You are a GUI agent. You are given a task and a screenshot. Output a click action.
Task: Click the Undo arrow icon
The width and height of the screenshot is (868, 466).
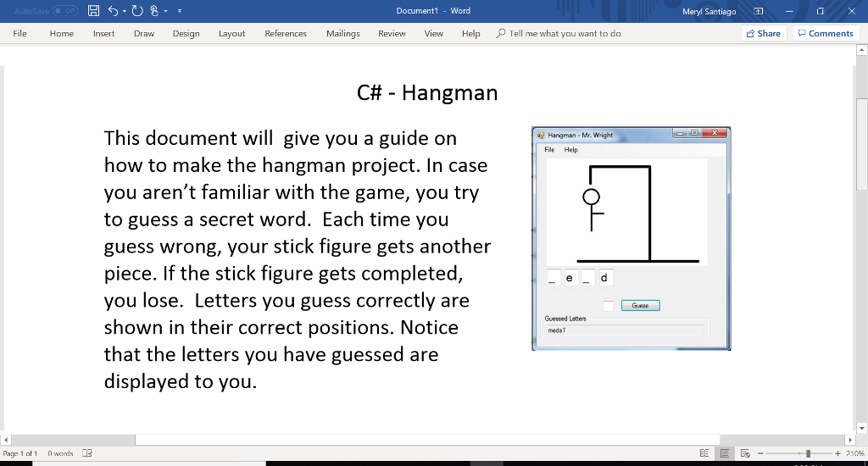pyautogui.click(x=113, y=10)
